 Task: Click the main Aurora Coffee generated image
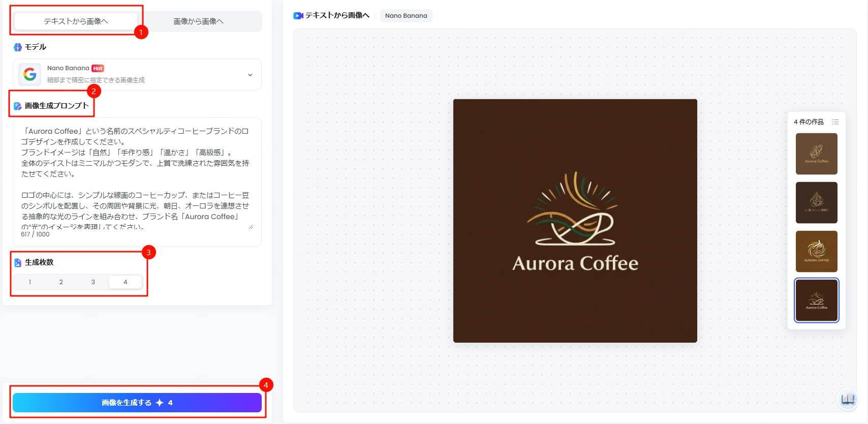pyautogui.click(x=575, y=221)
